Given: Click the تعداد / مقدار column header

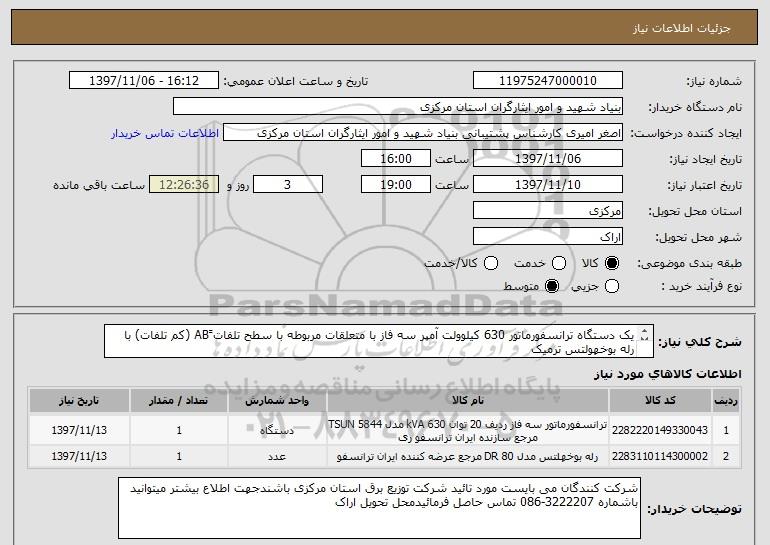Looking at the screenshot, I should pos(179,401).
